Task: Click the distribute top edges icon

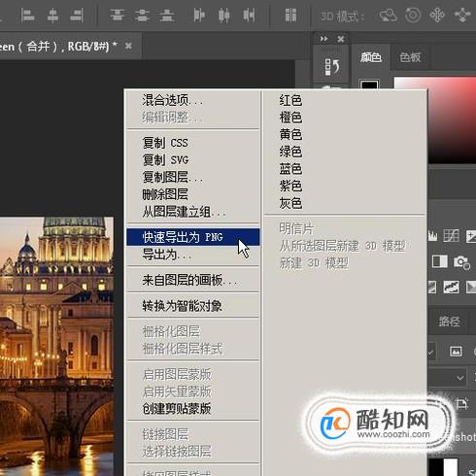Action: coord(117,16)
